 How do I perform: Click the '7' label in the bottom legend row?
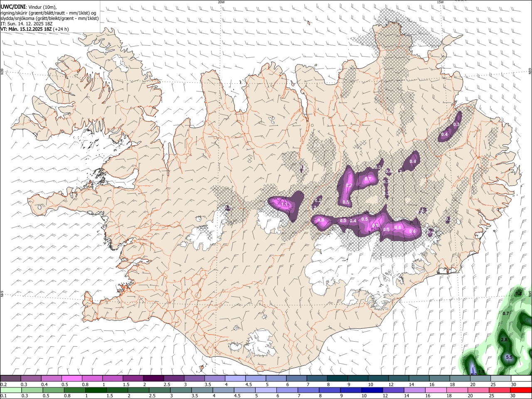tap(299, 396)
